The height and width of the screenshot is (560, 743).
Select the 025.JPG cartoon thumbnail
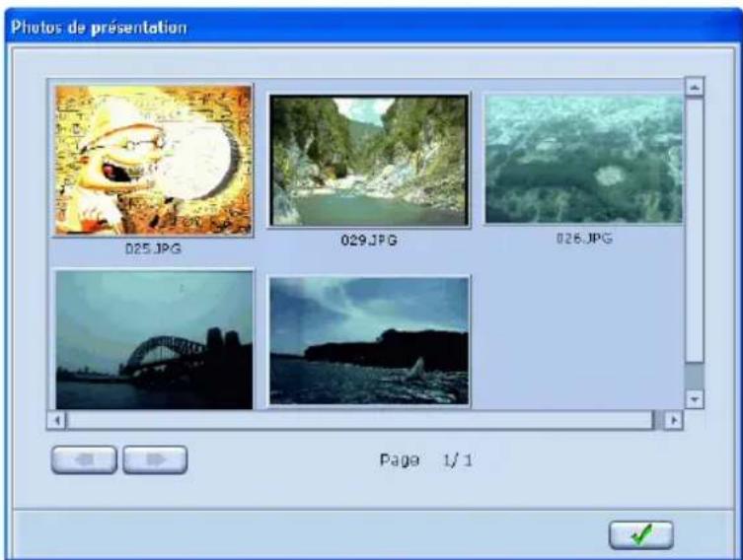tap(153, 160)
